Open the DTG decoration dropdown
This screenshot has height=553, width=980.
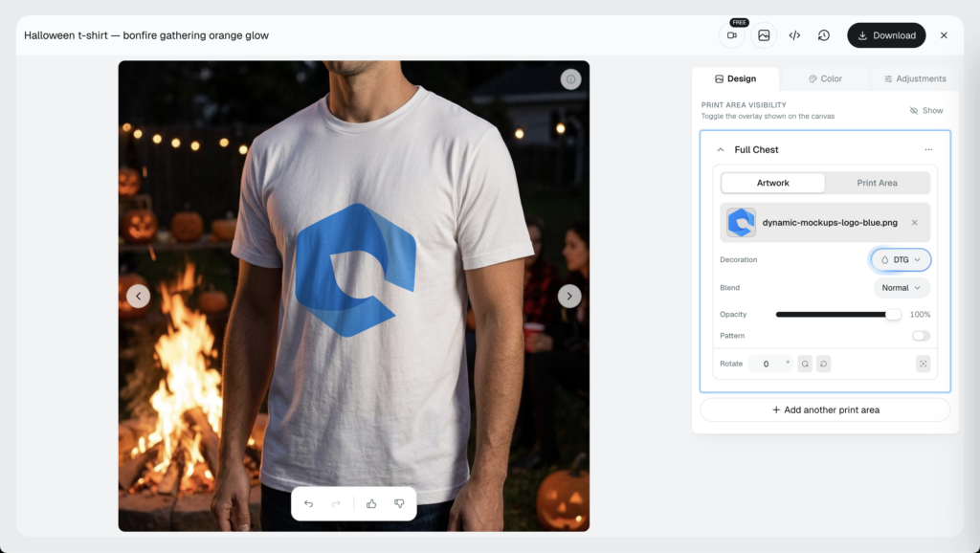(901, 260)
